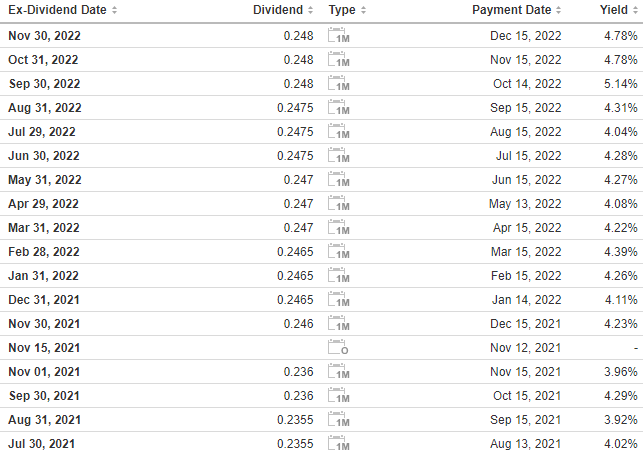643x453 pixels.
Task: Click dividend 0.2355 for Aug 31, 2021
Action: click(295, 420)
